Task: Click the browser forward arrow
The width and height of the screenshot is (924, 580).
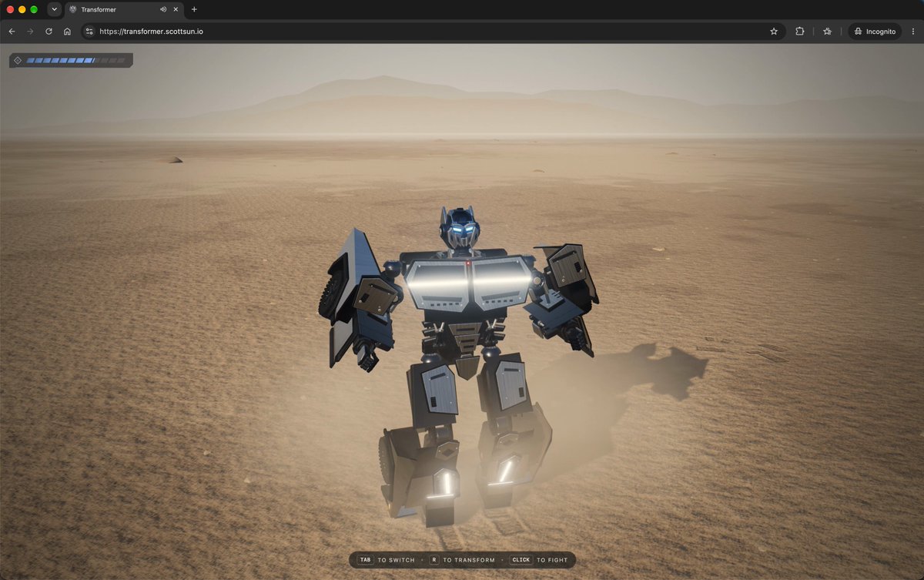Action: [30, 32]
